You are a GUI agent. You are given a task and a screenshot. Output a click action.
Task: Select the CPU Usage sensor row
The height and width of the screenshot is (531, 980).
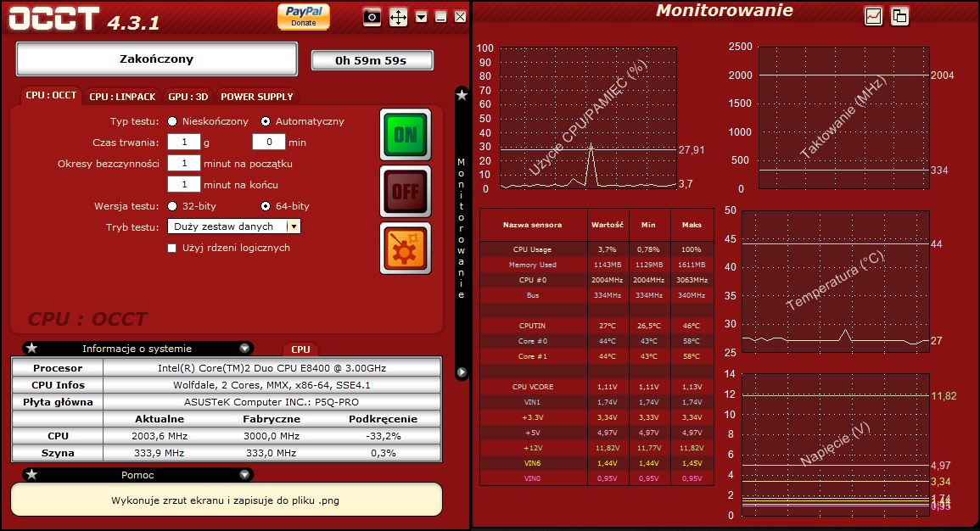point(596,249)
